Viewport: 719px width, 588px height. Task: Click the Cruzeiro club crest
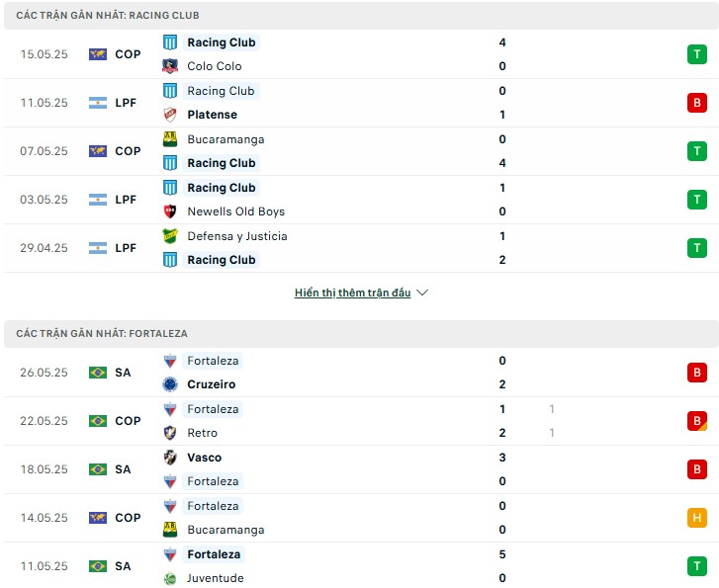(170, 384)
